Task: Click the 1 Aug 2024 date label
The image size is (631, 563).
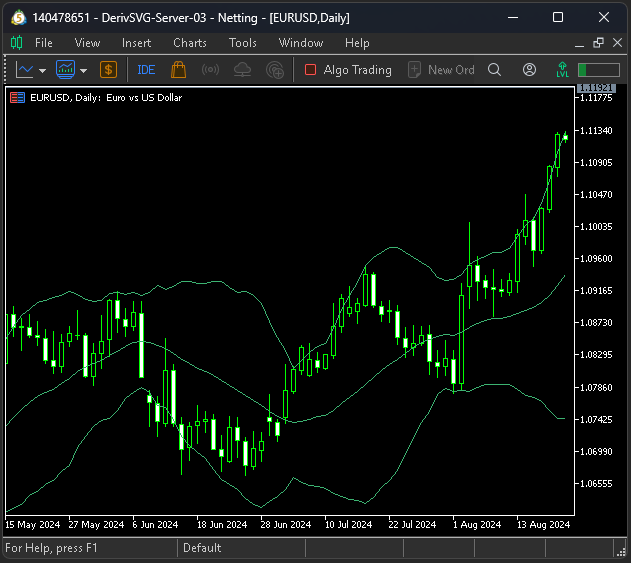Action: point(477,525)
